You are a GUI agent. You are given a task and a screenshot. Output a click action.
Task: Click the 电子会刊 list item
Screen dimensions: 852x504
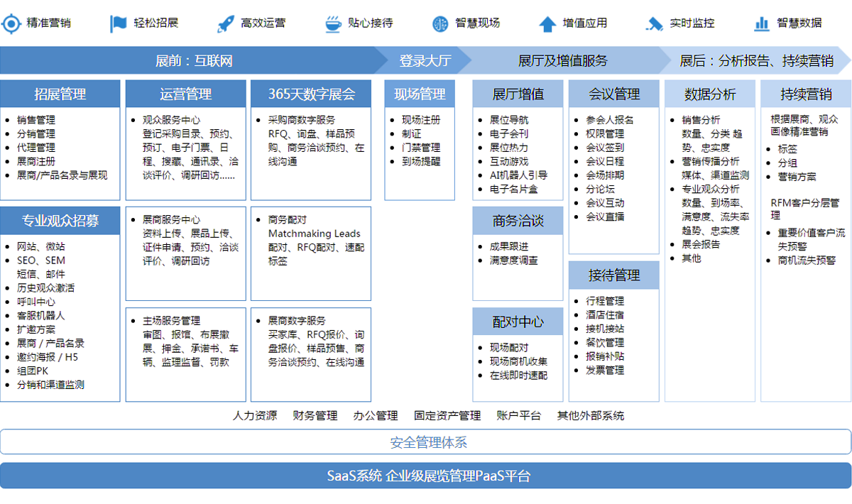(509, 133)
